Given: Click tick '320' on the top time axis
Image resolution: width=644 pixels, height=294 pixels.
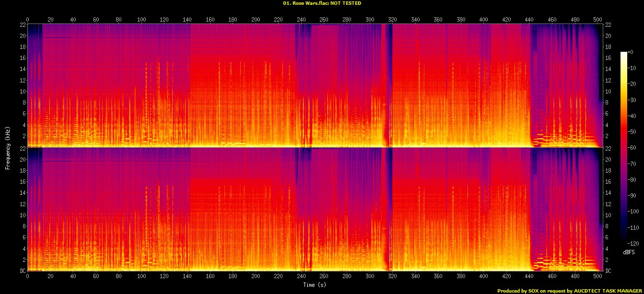Looking at the screenshot, I should coord(392,20).
